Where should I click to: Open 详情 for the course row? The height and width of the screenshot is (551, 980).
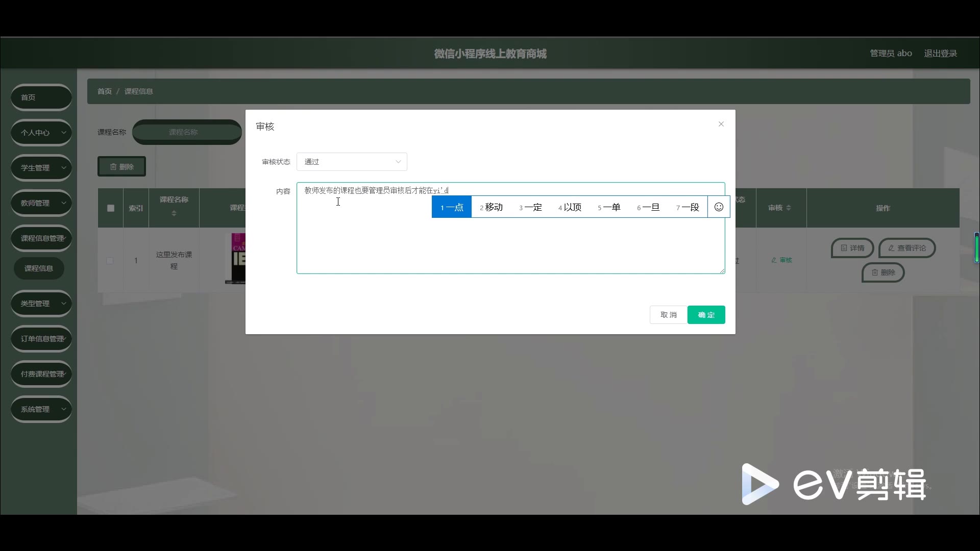(x=852, y=248)
